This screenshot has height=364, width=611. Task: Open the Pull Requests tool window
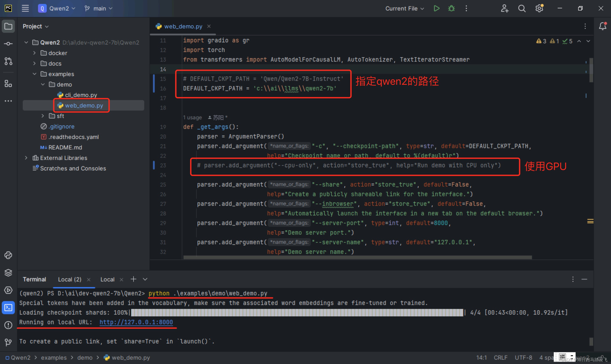point(8,61)
